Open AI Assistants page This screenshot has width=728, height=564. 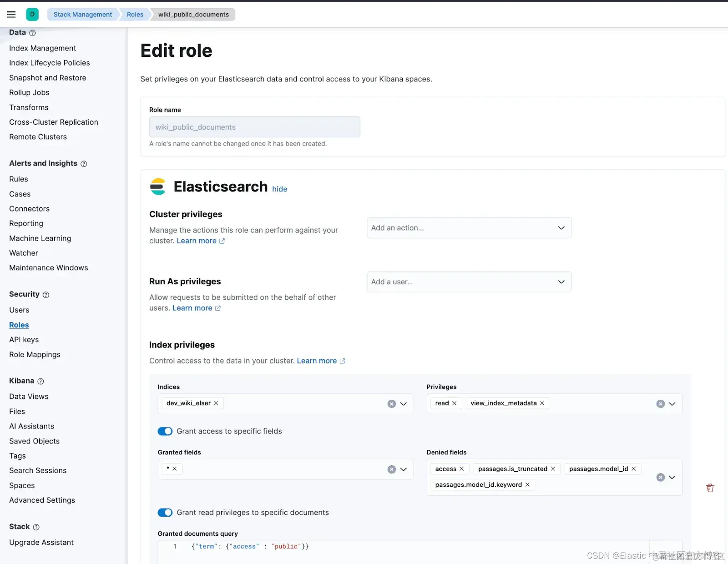click(x=31, y=426)
